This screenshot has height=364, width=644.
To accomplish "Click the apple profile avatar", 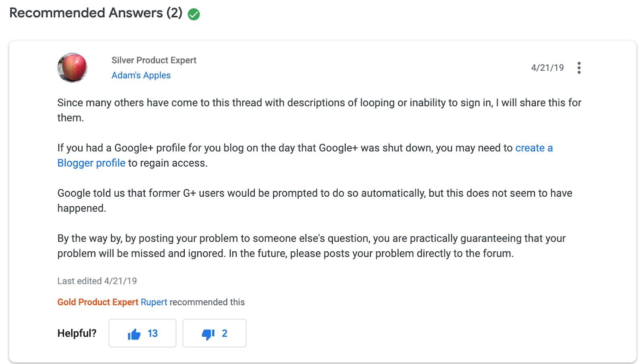I will point(72,68).
